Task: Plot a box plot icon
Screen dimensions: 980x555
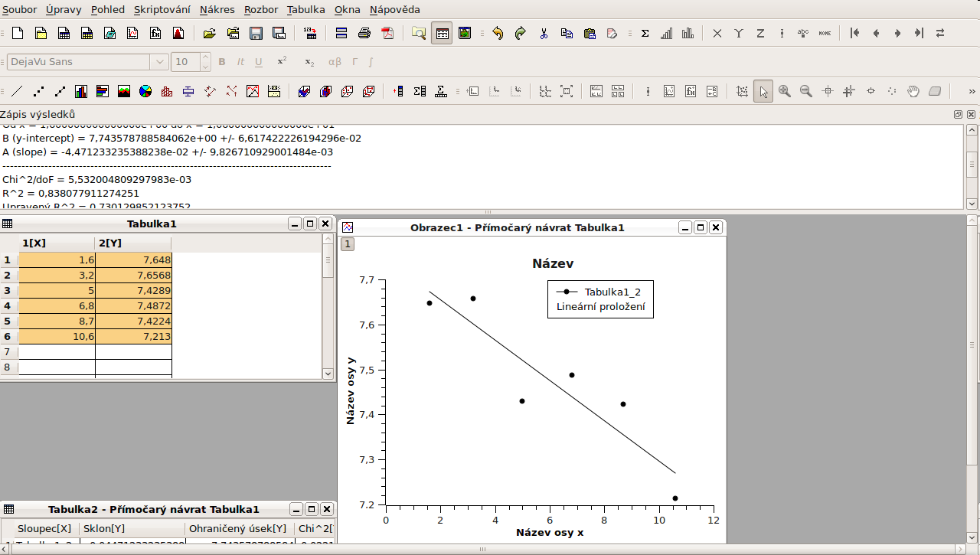Action: tap(188, 91)
